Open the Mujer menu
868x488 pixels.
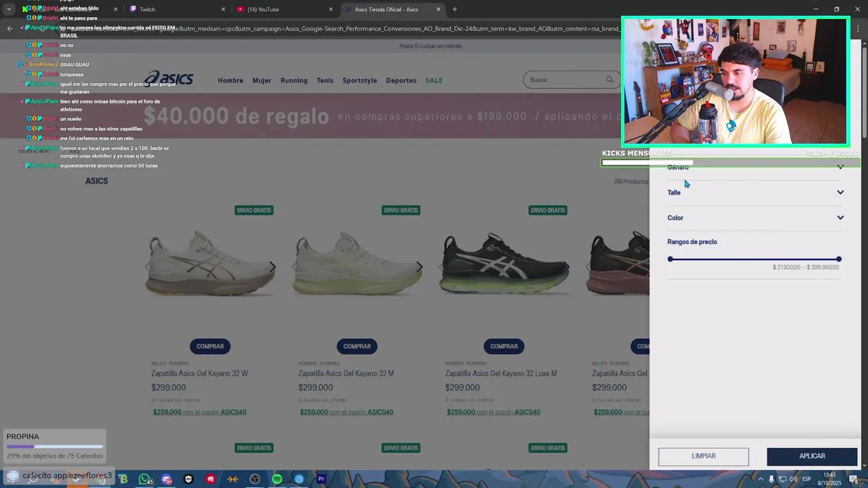pyautogui.click(x=262, y=80)
